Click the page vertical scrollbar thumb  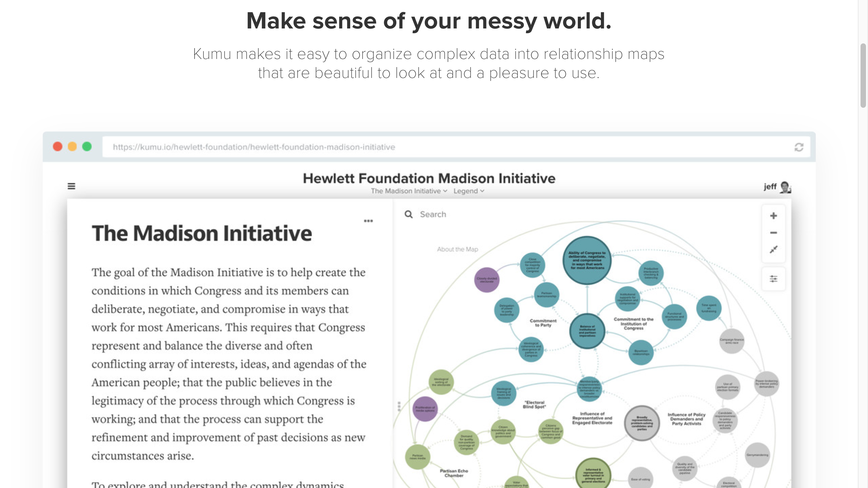coord(863,75)
